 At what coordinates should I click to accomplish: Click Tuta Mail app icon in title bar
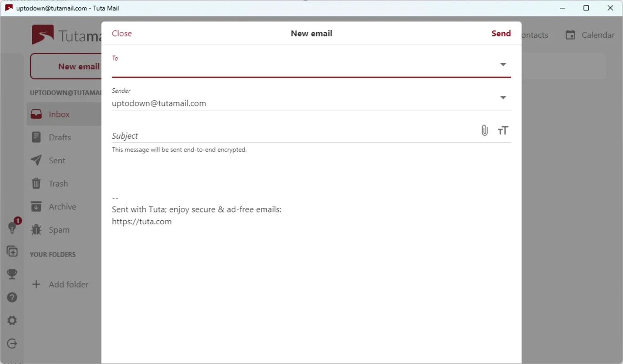click(9, 8)
